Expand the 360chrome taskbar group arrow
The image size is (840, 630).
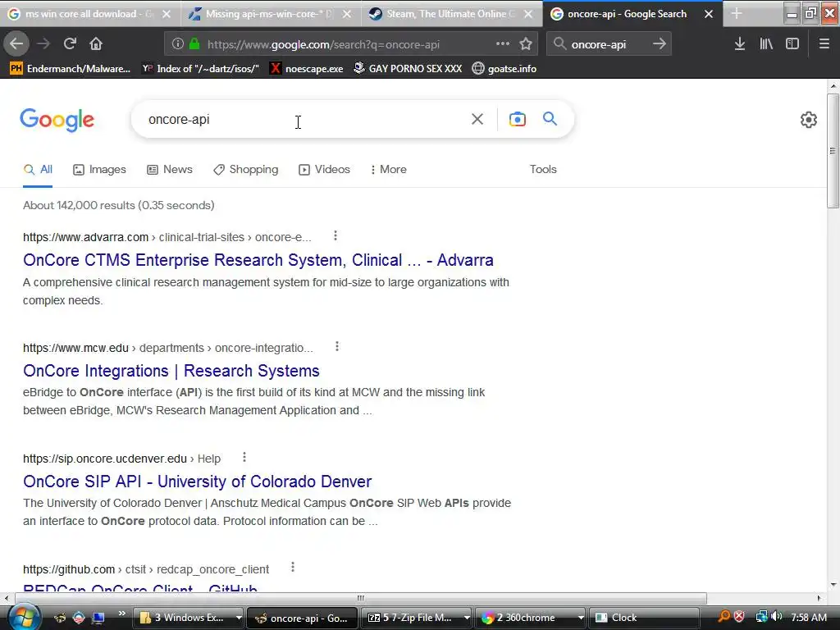(x=581, y=618)
